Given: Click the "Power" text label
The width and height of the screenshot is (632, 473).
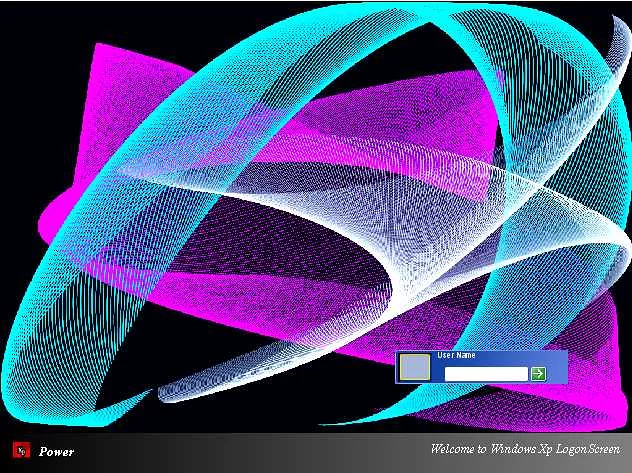Looking at the screenshot, I should tap(56, 451).
